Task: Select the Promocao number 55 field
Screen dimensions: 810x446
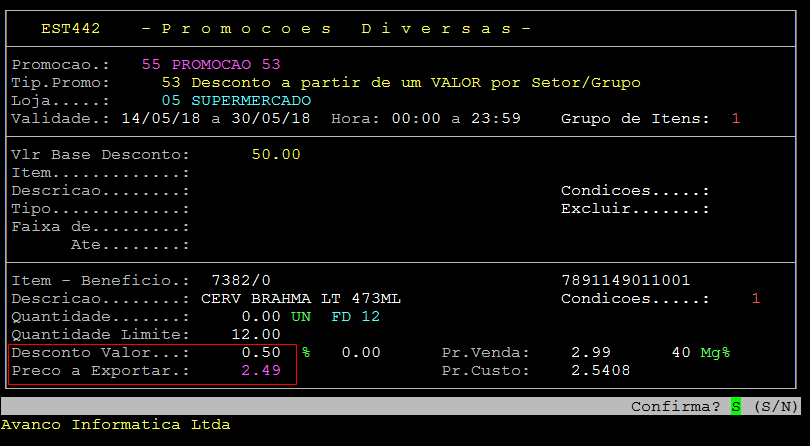Action: [151, 64]
